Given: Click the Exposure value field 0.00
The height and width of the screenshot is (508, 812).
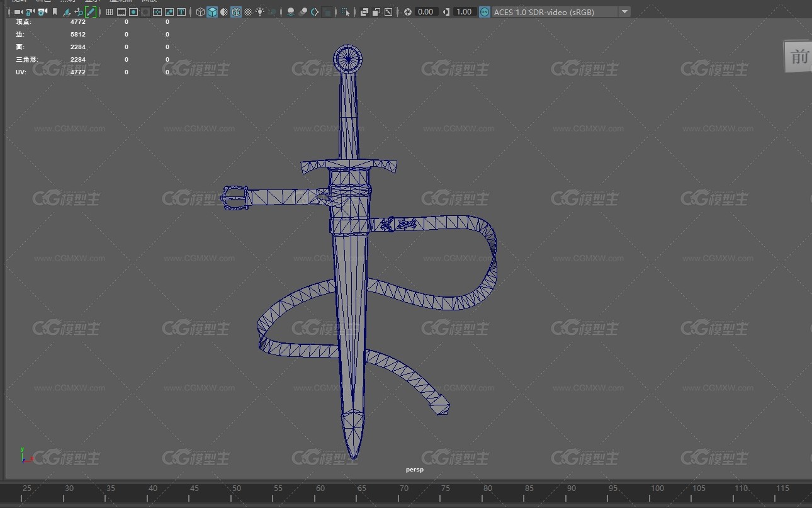Looking at the screenshot, I should click(426, 12).
